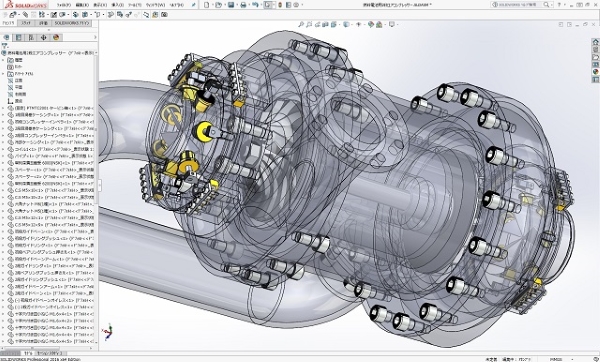Select the SOLIDWORKS Add-ins command tab
The width and height of the screenshot is (600, 362).
[71, 23]
